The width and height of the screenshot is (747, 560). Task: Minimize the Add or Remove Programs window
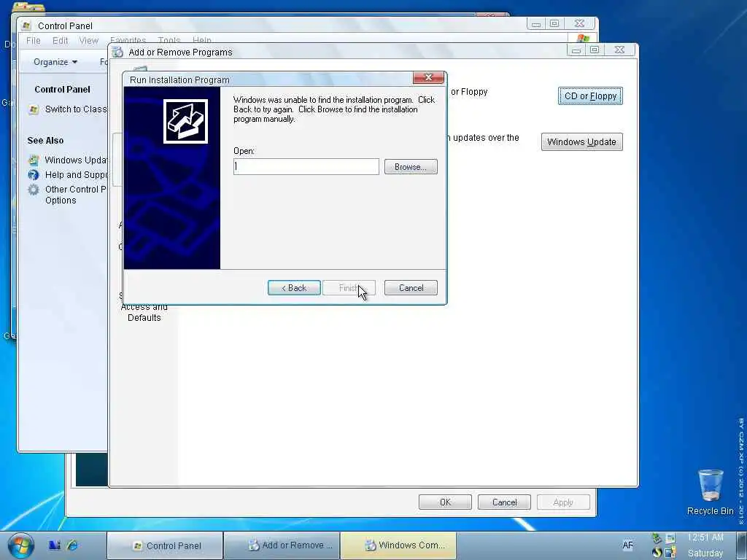click(576, 50)
